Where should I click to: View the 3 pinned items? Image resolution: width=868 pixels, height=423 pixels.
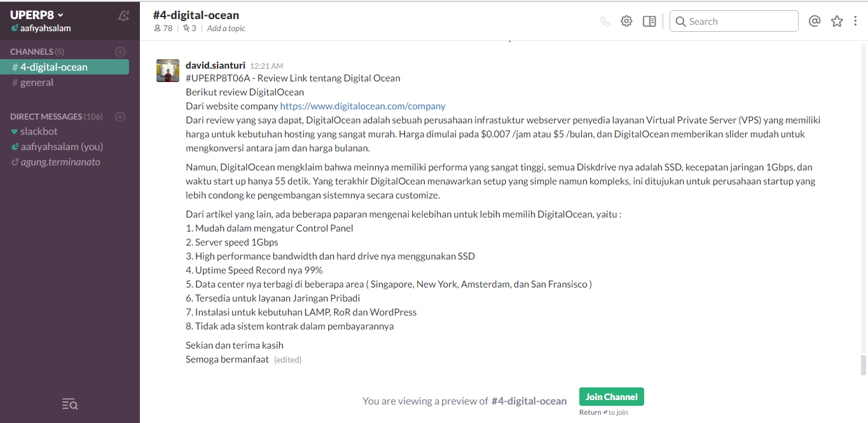189,28
